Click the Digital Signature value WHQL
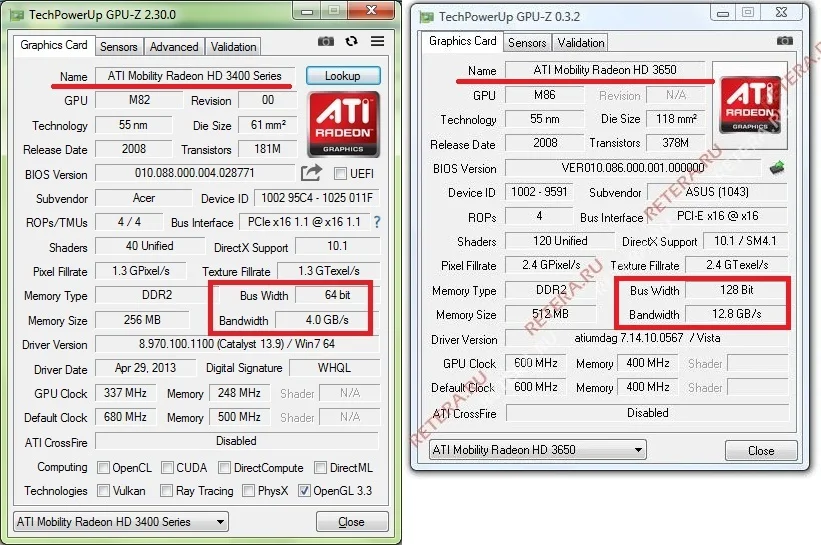821x545 pixels. [x=335, y=368]
